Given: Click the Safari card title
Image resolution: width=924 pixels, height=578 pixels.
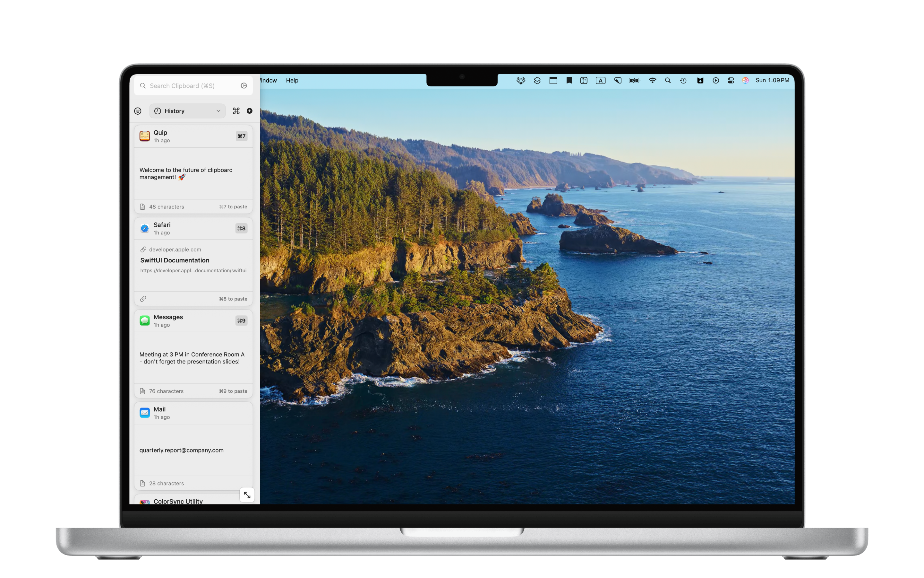Looking at the screenshot, I should tap(162, 225).
